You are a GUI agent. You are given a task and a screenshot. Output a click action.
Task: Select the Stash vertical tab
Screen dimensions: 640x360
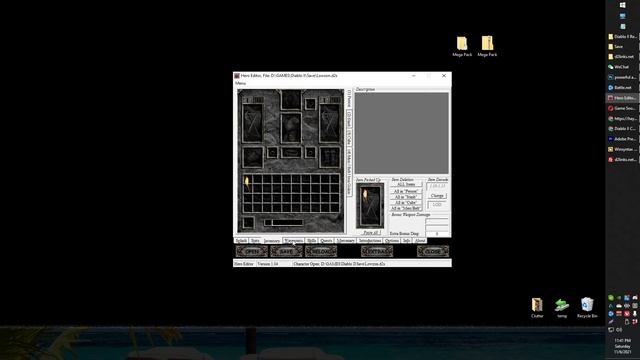(349, 120)
